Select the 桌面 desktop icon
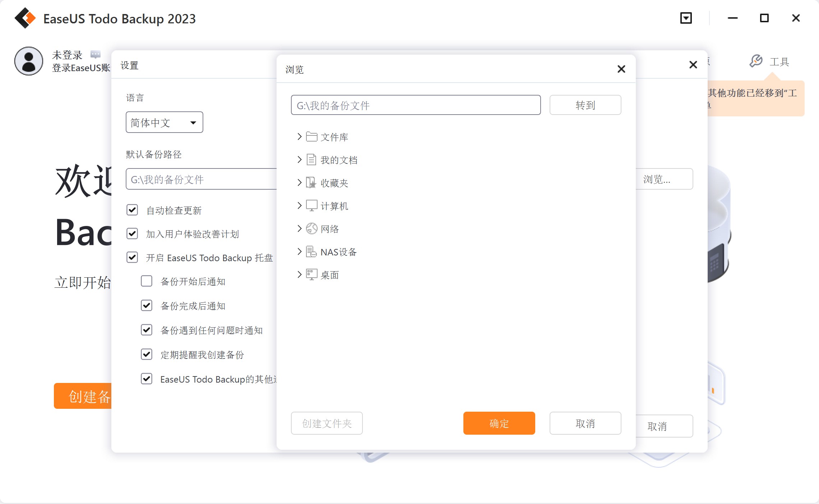The image size is (819, 504). click(x=311, y=274)
